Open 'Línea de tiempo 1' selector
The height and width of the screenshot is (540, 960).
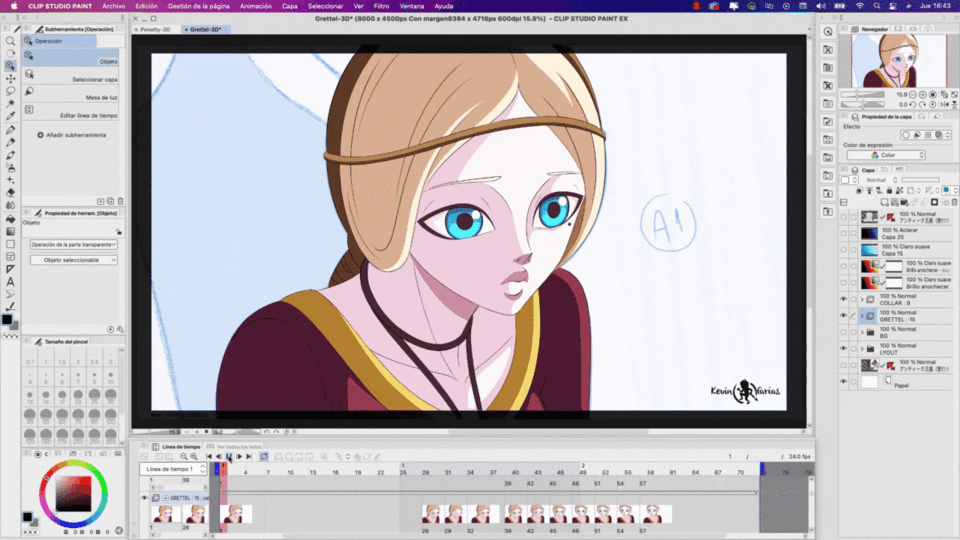tap(173, 469)
